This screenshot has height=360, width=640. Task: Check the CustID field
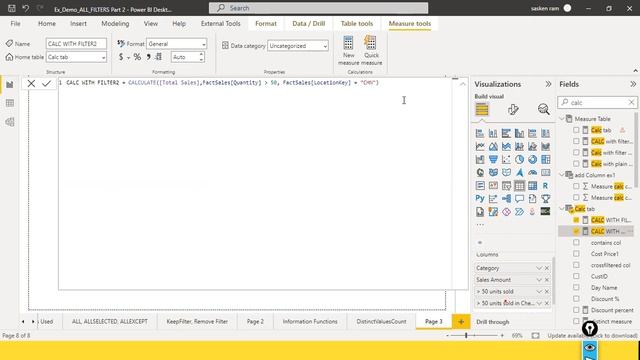[576, 276]
